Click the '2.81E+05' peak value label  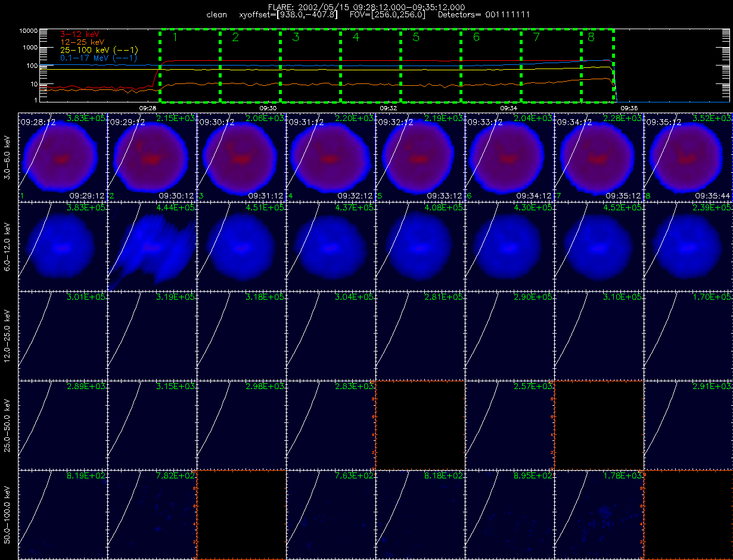point(444,297)
